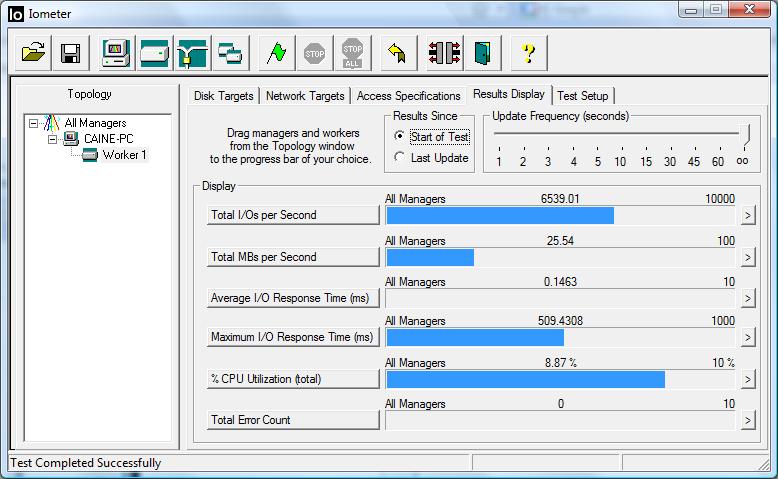Reset workers yellow arrow icon
Screen dimensions: 778x479
pos(398,53)
